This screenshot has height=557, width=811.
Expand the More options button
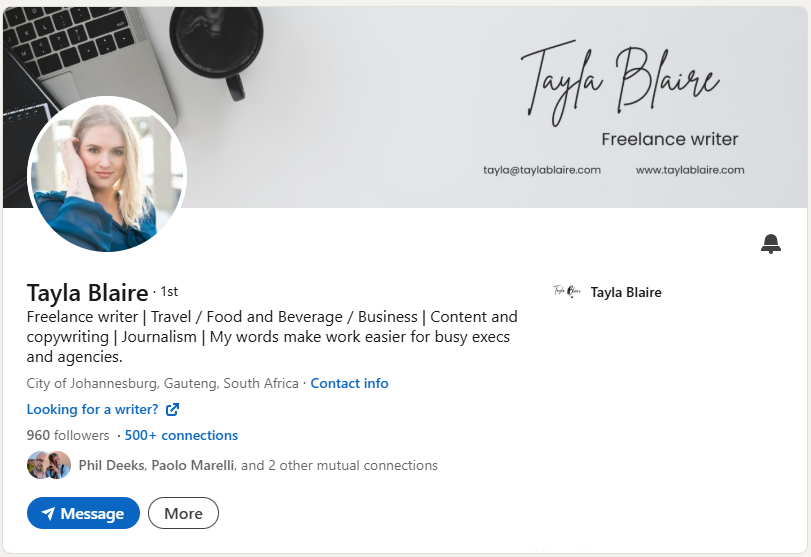click(183, 513)
